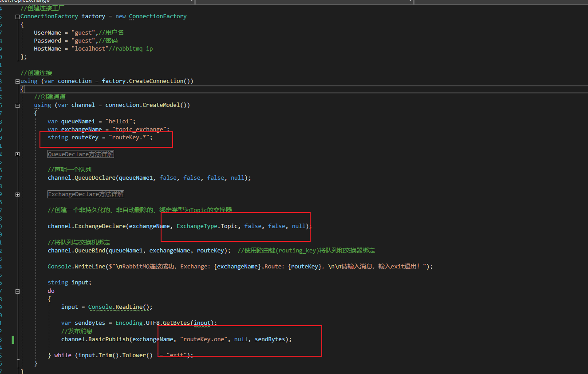Click the //用户名 comment
Viewport: 588px width, 374px height.
click(111, 32)
